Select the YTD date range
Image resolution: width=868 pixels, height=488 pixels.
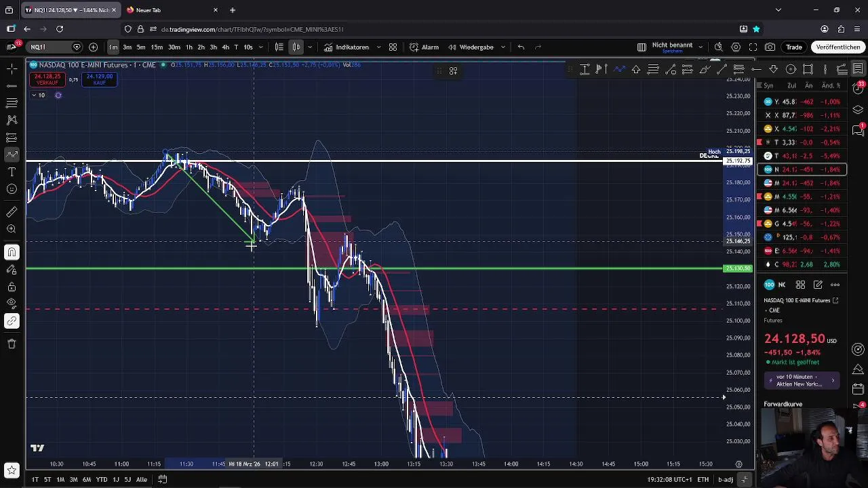pos(101,479)
